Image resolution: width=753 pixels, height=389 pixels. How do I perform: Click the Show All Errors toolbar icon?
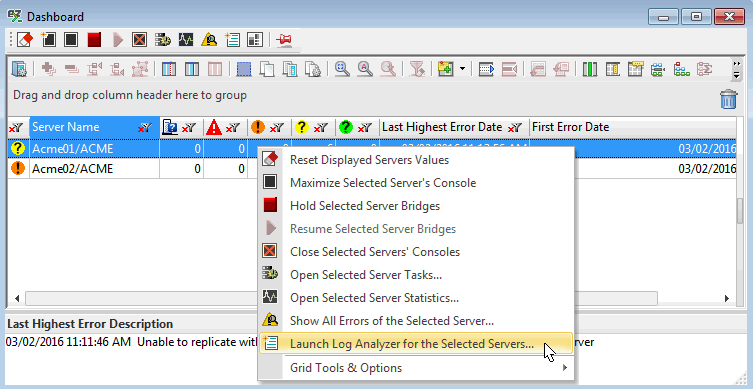(209, 39)
